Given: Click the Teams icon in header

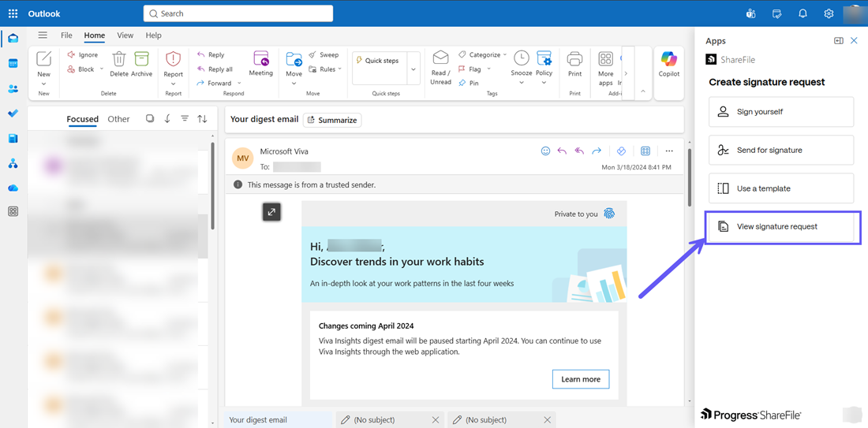Looking at the screenshot, I should coord(751,13).
